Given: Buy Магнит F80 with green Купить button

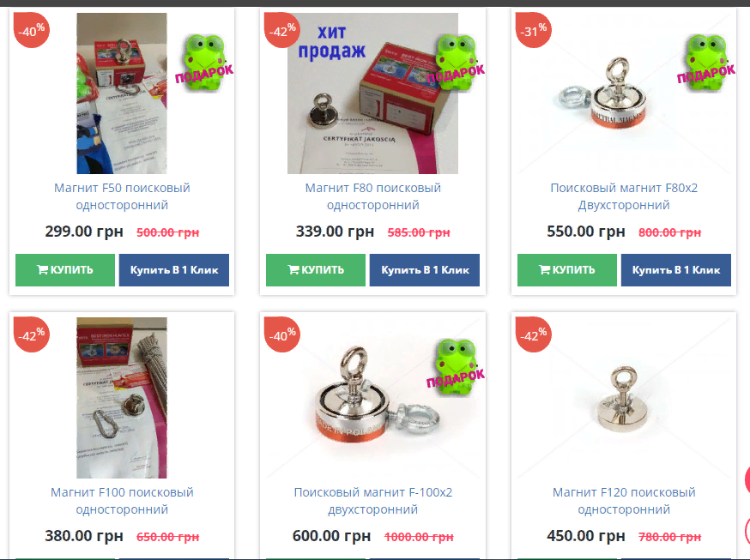Looking at the screenshot, I should tap(316, 270).
